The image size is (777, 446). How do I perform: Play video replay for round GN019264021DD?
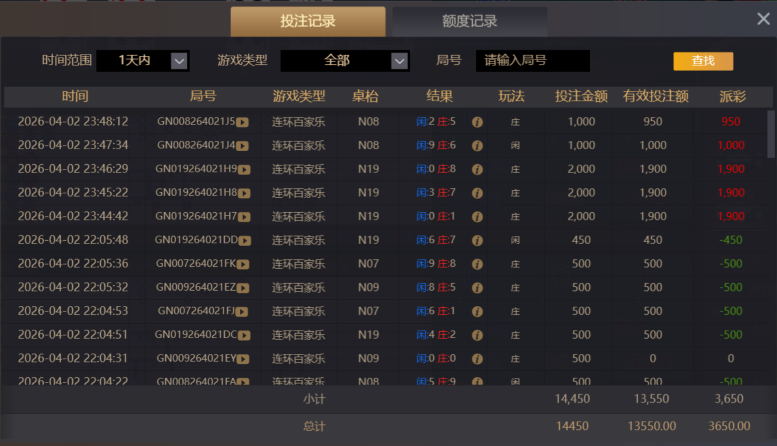245,240
